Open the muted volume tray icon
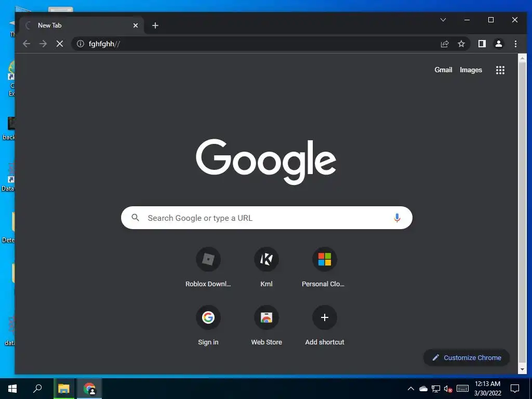The width and height of the screenshot is (532, 399). coord(448,389)
